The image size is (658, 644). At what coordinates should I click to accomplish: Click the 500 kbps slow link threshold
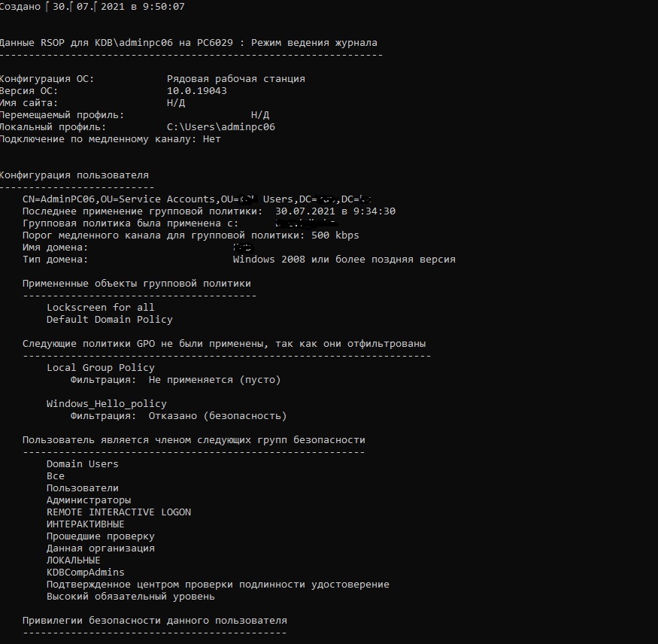pos(335,235)
